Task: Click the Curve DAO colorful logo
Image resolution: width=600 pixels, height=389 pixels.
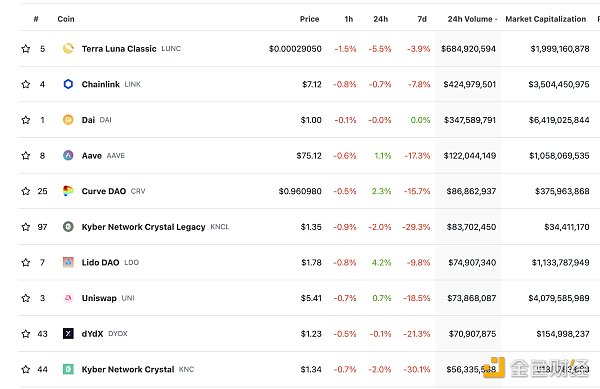Action: click(68, 191)
